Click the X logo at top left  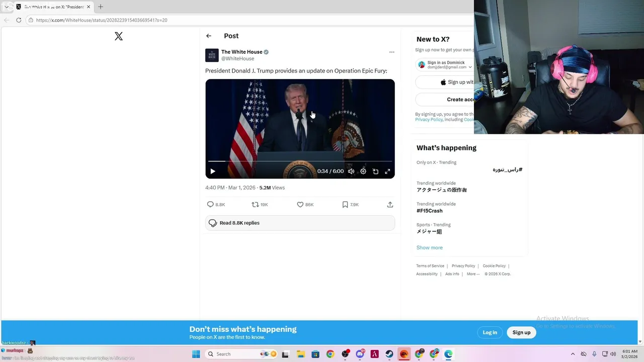(119, 36)
